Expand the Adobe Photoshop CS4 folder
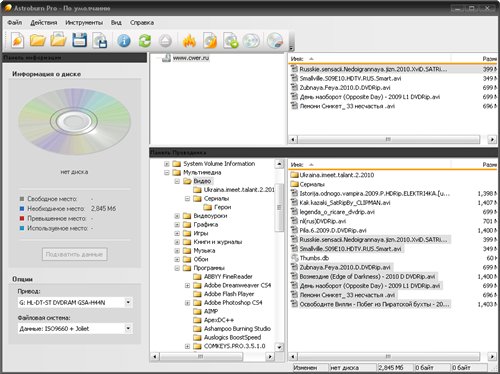This screenshot has height=374, width=500. coord(187,303)
